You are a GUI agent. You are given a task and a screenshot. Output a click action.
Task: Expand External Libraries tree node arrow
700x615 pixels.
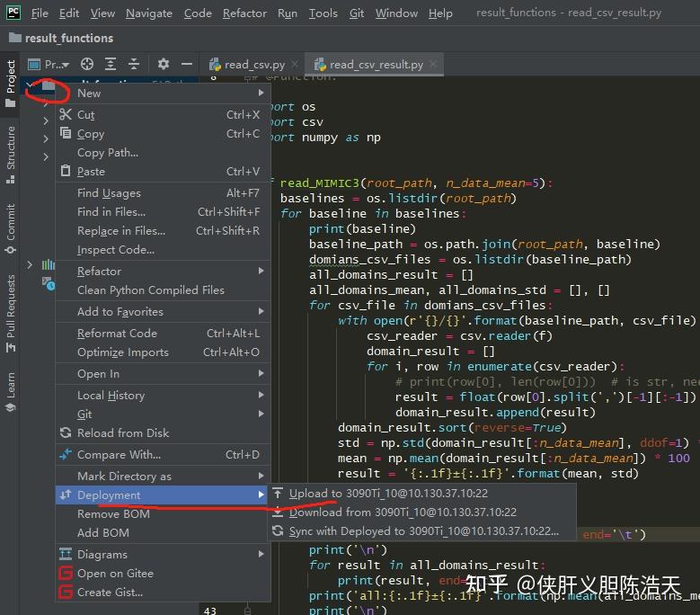coord(30,265)
